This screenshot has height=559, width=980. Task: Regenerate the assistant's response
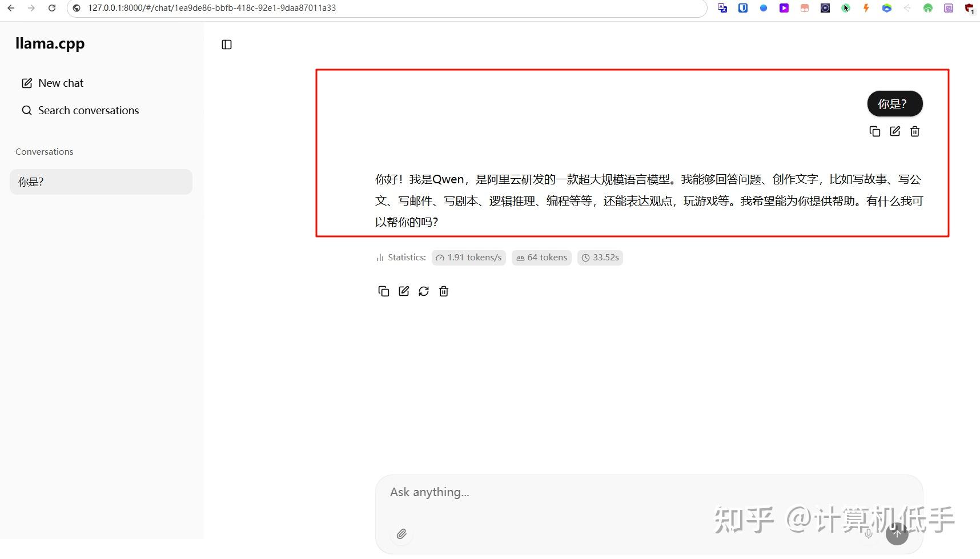click(x=423, y=291)
